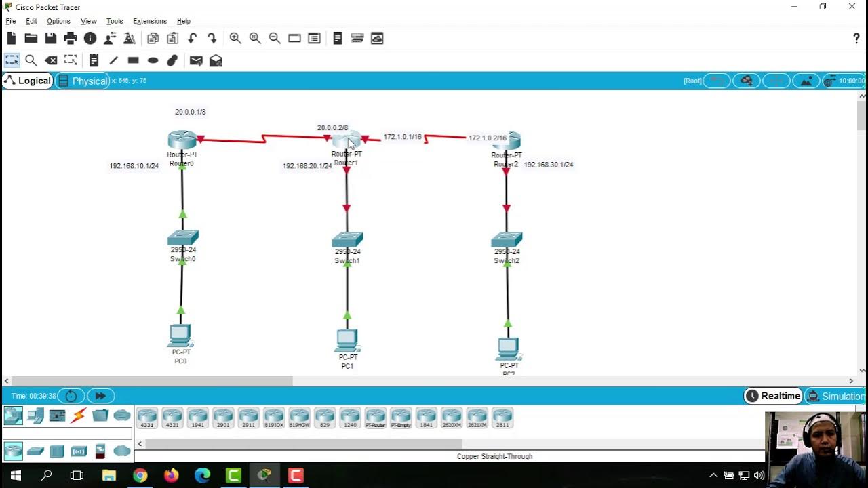The height and width of the screenshot is (488, 868).
Task: Save the network using the floppy disk icon
Action: pos(51,39)
